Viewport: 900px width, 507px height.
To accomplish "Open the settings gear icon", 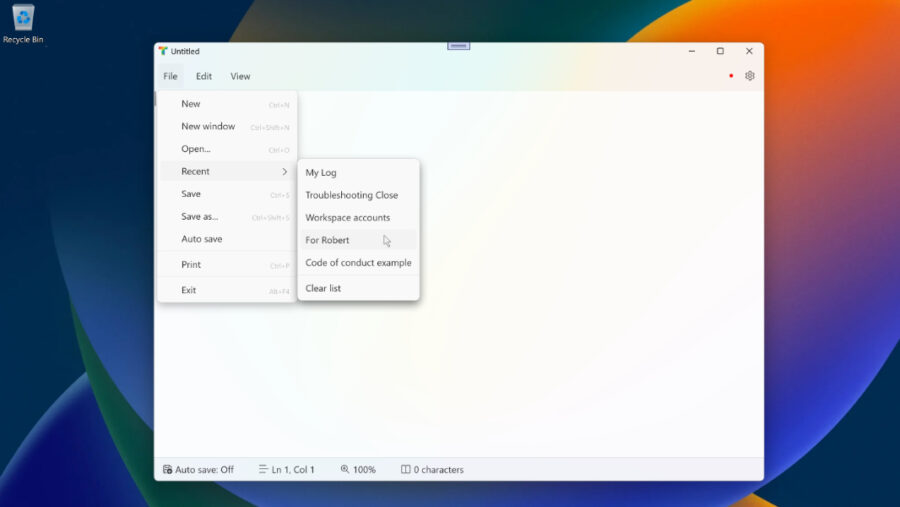I will click(749, 76).
